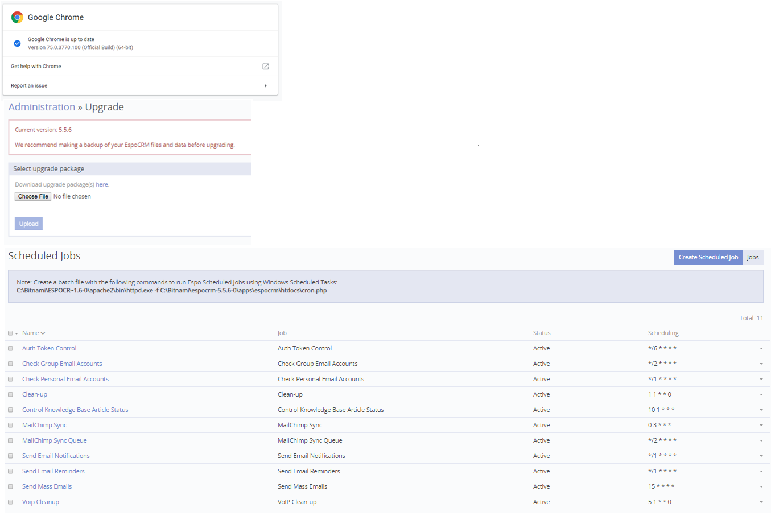Screen dimensions: 771x532
Task: Tick the Clean-up row checkbox
Action: point(10,394)
